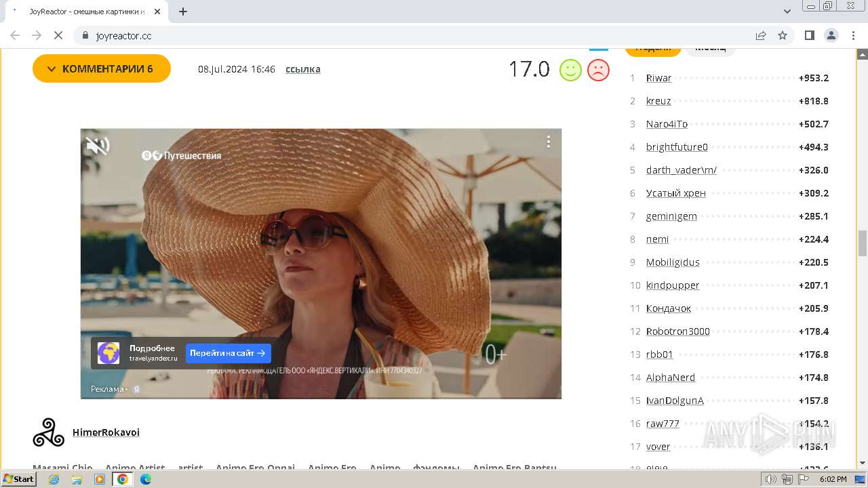868x488 pixels.
Task: Click the 17.0 post rating value
Action: tap(529, 69)
